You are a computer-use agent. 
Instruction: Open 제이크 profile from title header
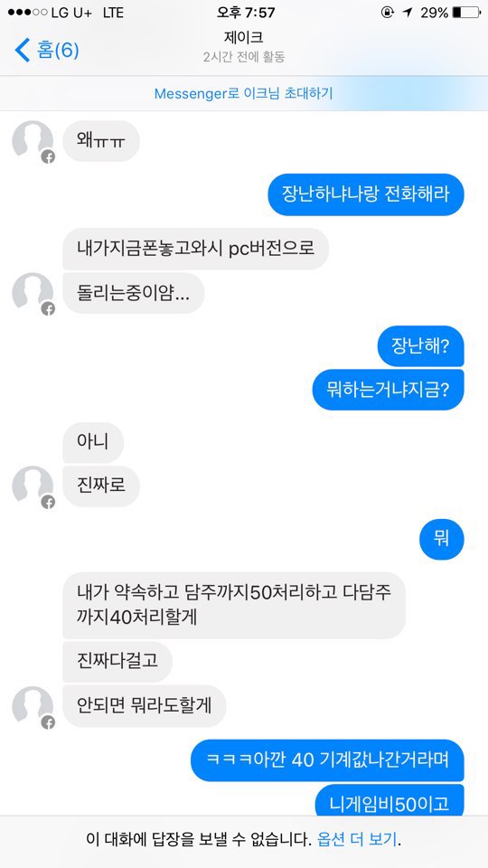pyautogui.click(x=243, y=38)
